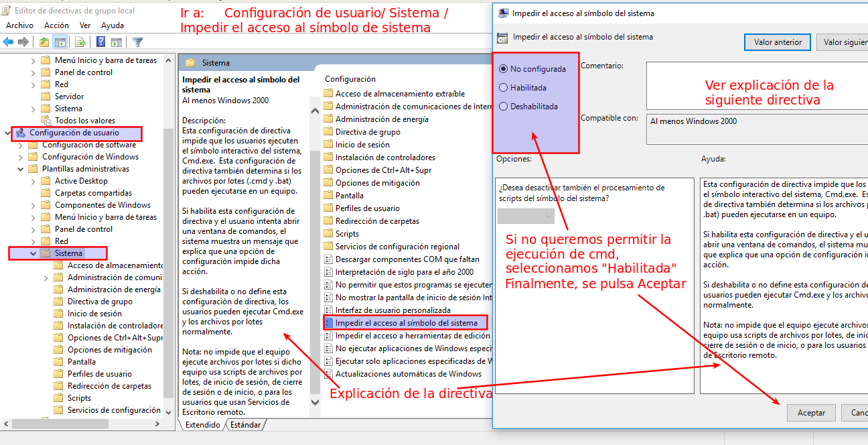868x445 pixels.
Task: Open the script processing dropdown under Opciones
Action: [526, 216]
